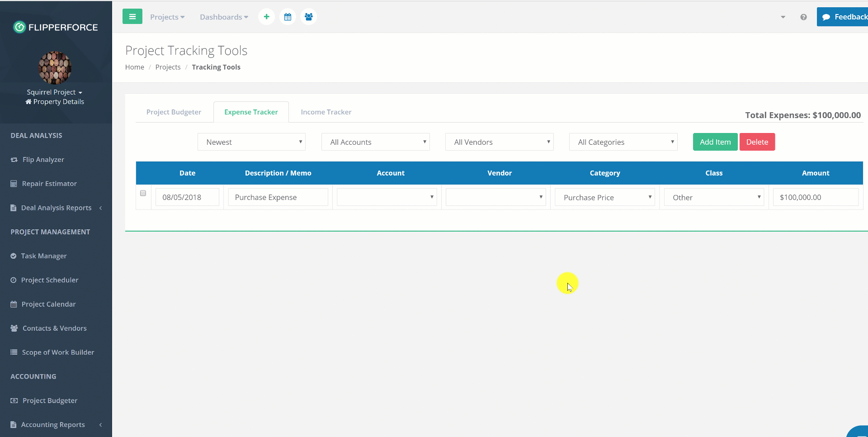Open the navigation hamburger menu
This screenshot has height=437, width=868.
[132, 16]
